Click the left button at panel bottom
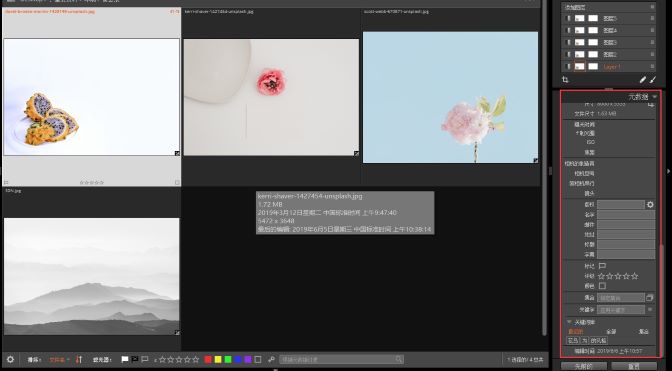 584,367
